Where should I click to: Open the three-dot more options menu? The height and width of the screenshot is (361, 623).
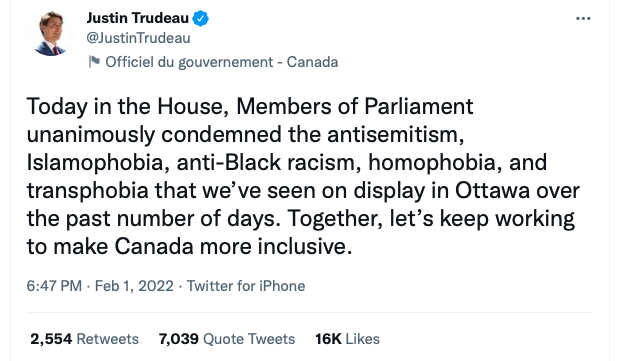[x=583, y=18]
